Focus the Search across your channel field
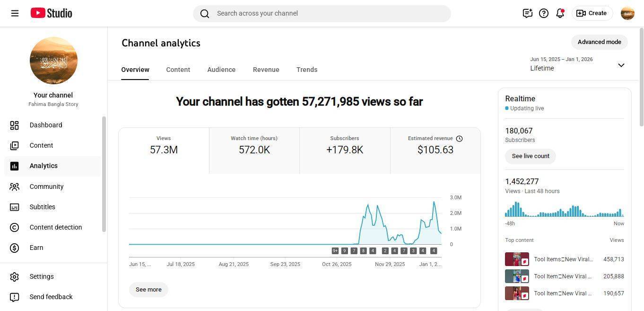Viewport: 644px width, 311px height. [x=322, y=13]
